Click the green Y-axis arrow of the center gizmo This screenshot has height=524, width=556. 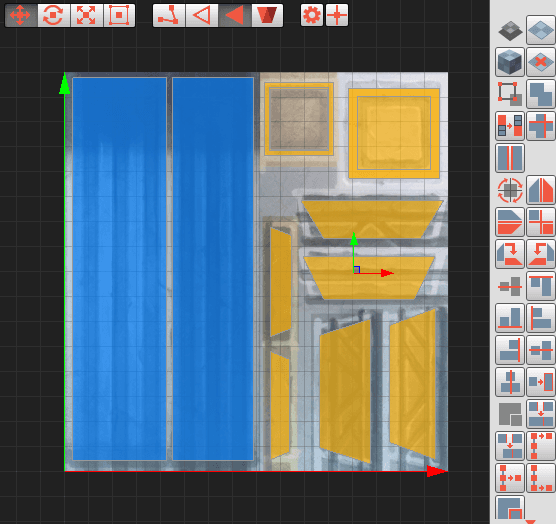[x=354, y=240]
